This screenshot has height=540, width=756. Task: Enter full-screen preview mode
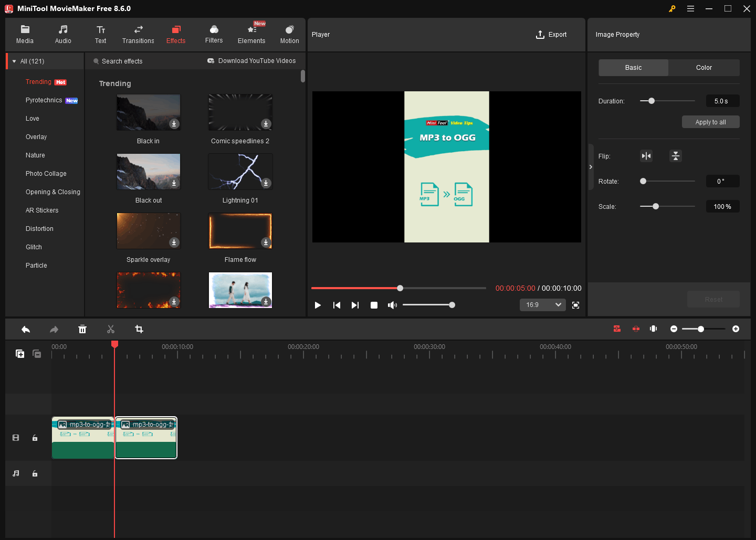coord(575,304)
